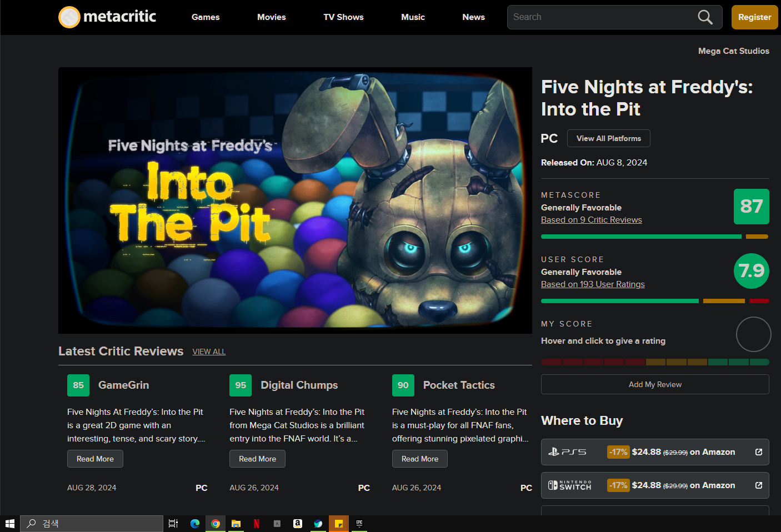The height and width of the screenshot is (532, 781).
Task: Click Read More on Pocket Tactics review
Action: pyautogui.click(x=420, y=459)
